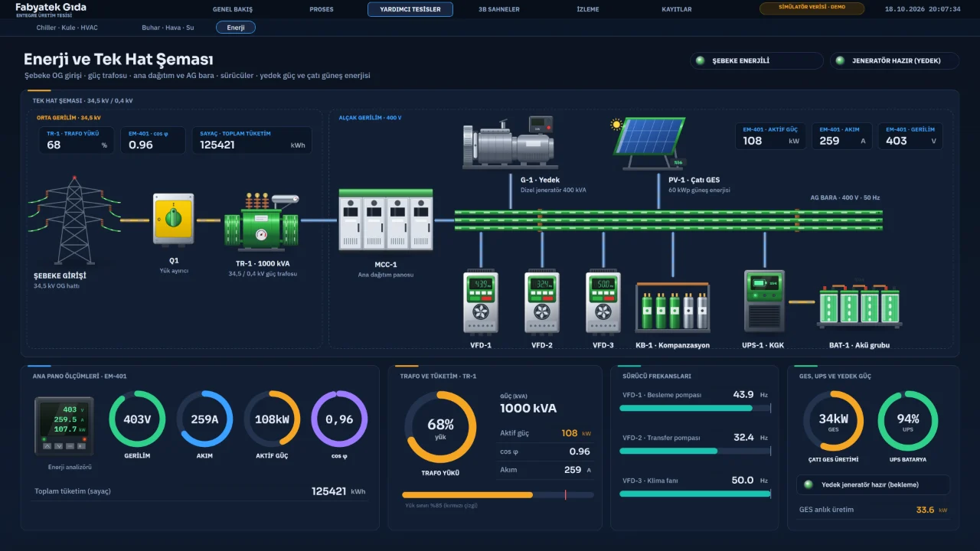Open the KB-1 Kompanzasyon capacitor bank
Screen dimensions: 980x551
click(x=673, y=308)
